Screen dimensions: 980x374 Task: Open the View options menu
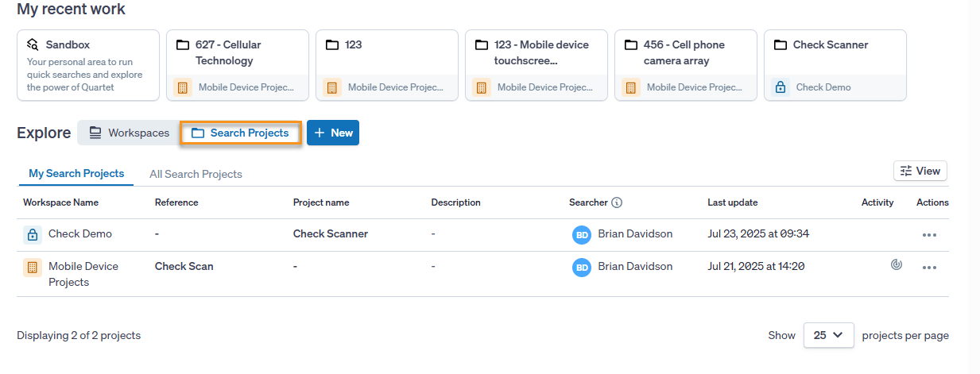point(920,171)
